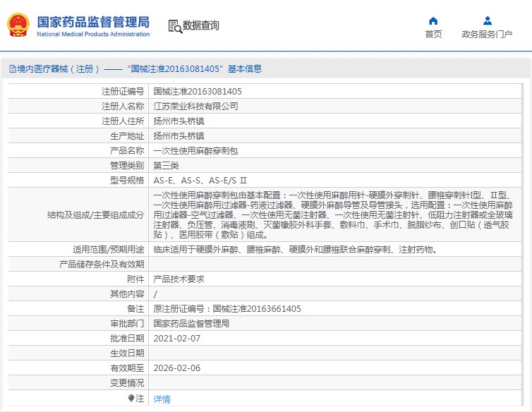Click the 基本信息 panel heading

135,69
